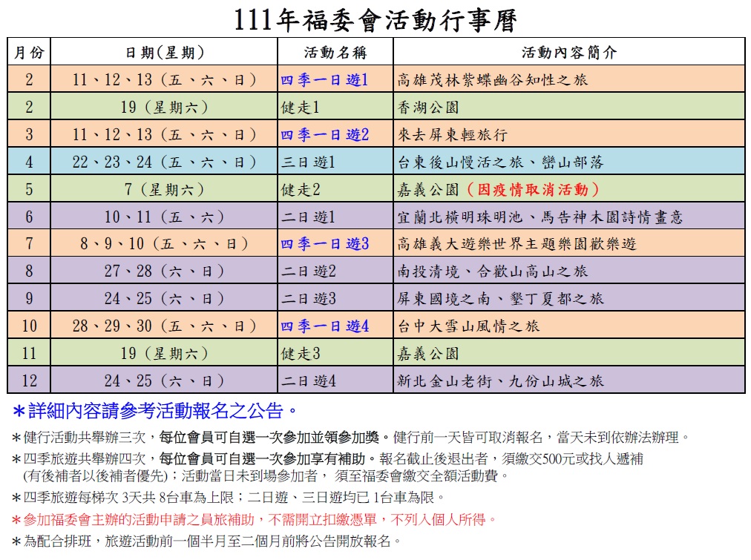Viewport: 751px width, 560px height.
Task: Click the title 111年福委會活動行事曆
Action: point(375,19)
